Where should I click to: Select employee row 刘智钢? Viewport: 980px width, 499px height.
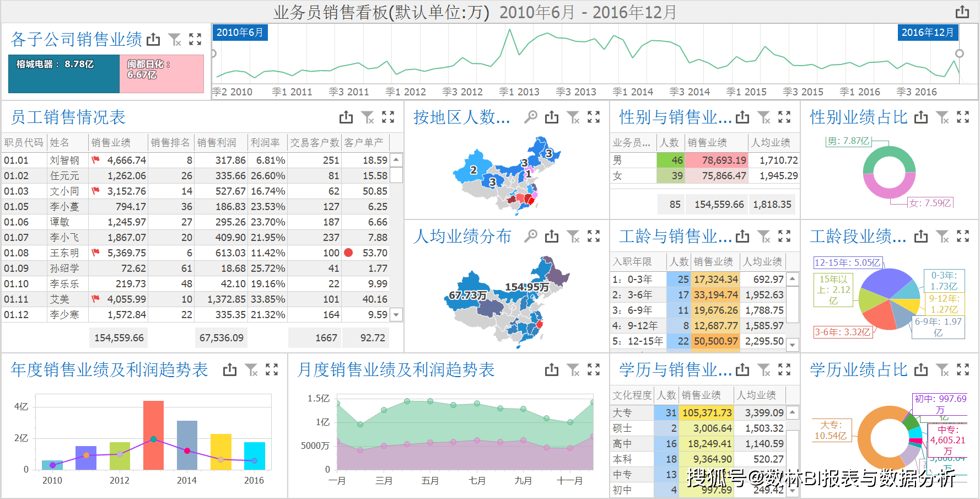[x=196, y=160]
